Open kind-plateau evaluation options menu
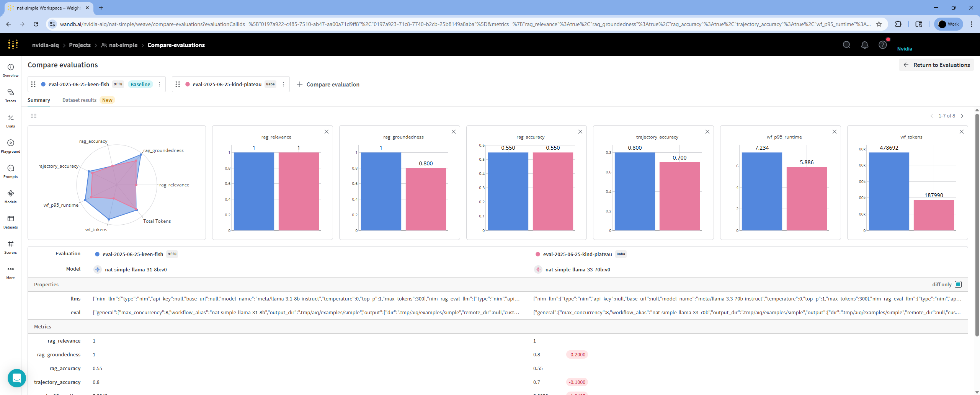 coord(283,84)
